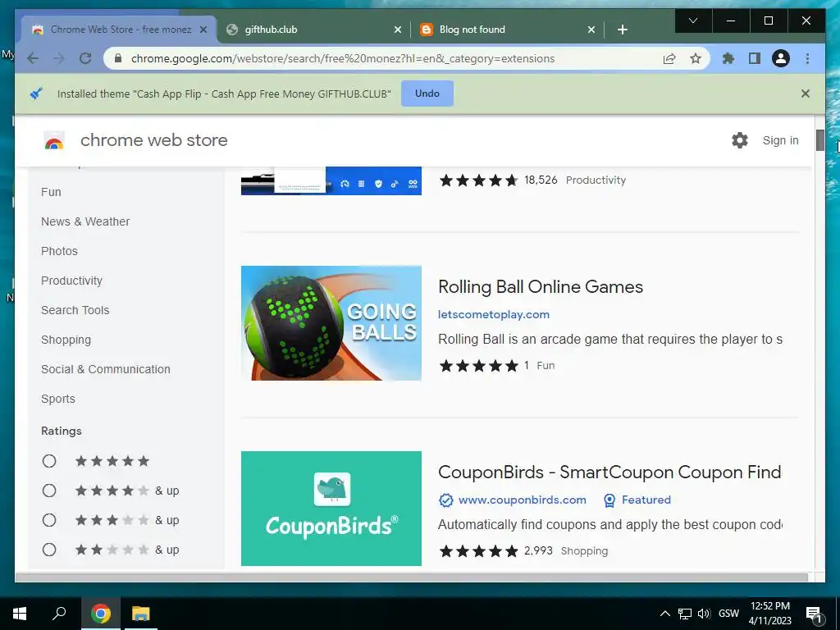Close the Chrome Web Store tab
840x630 pixels.
(203, 30)
